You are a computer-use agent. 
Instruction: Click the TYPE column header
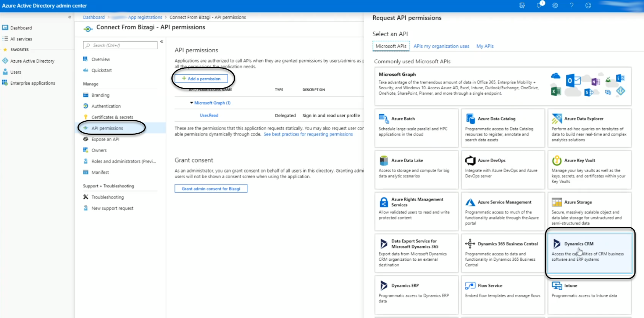(x=279, y=90)
